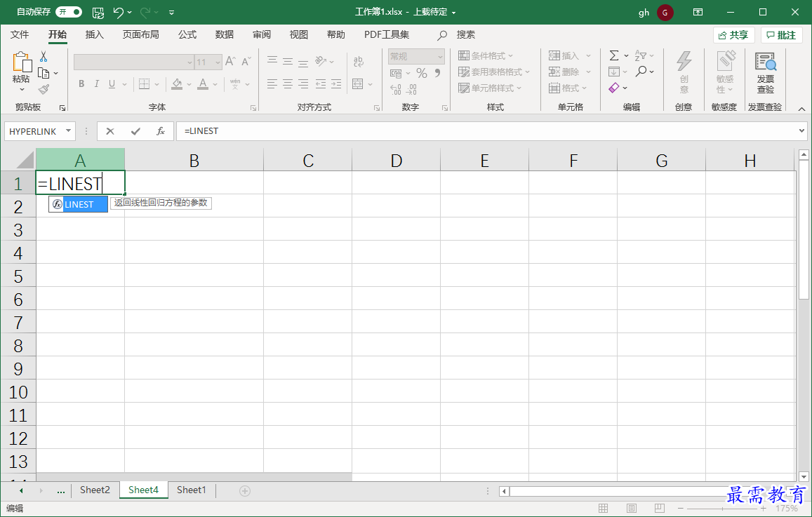Switch to the 数据 Data tab
This screenshot has height=517, width=812.
[x=225, y=34]
